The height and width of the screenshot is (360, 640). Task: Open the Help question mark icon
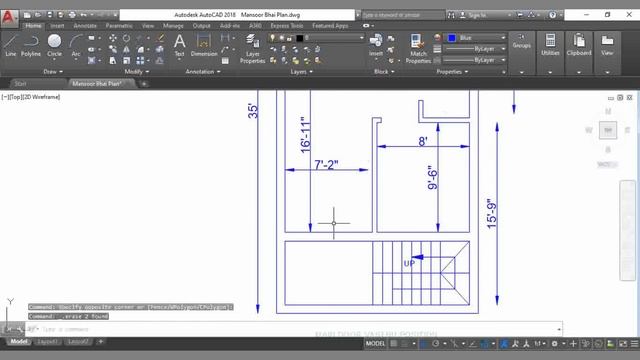[x=552, y=15]
